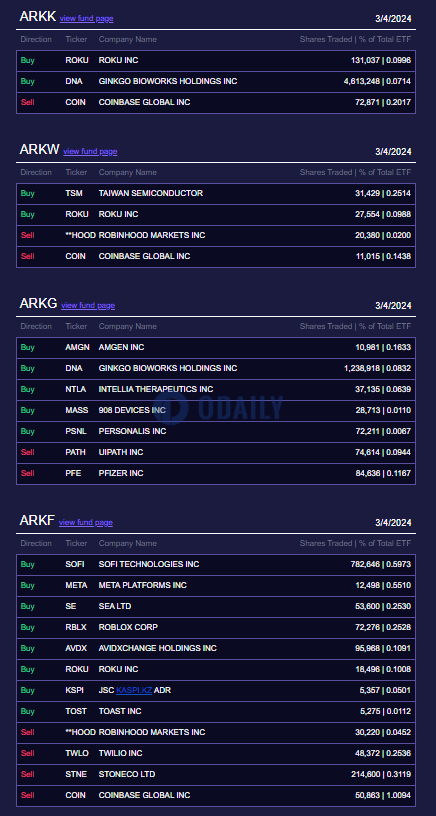Click the Intellia Therapeutics row
This screenshot has height=816, width=436.
(216, 389)
